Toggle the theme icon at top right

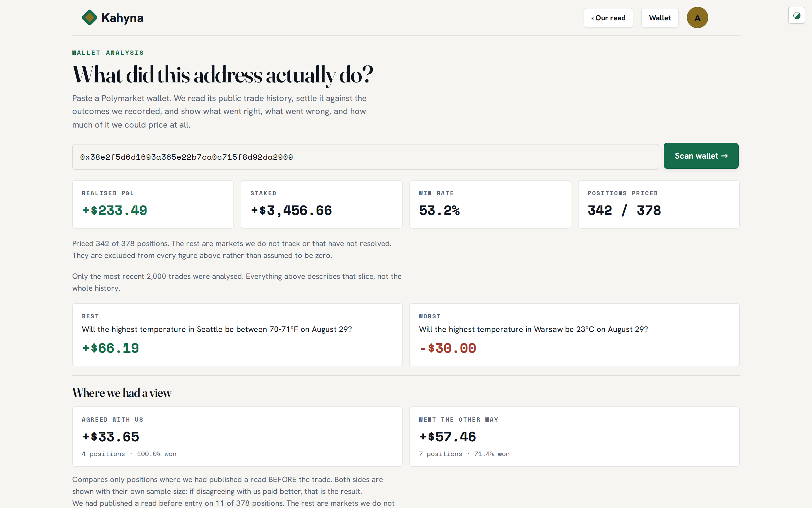click(796, 16)
